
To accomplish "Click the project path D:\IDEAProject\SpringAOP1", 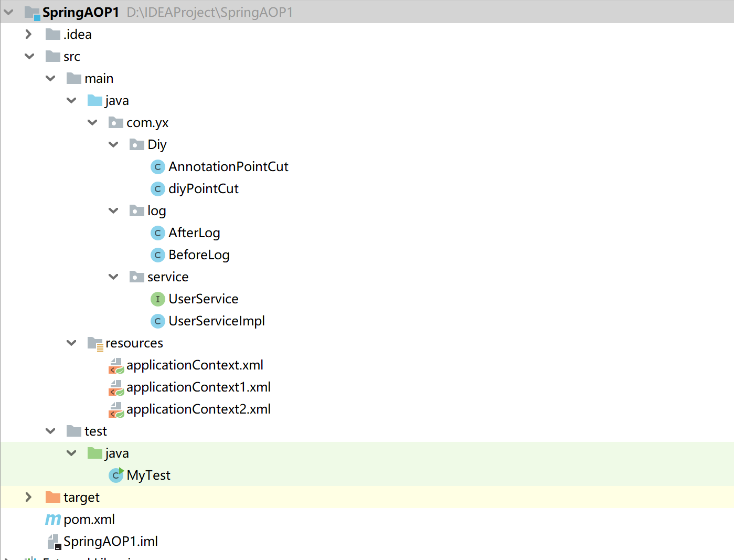I will coord(210,13).
